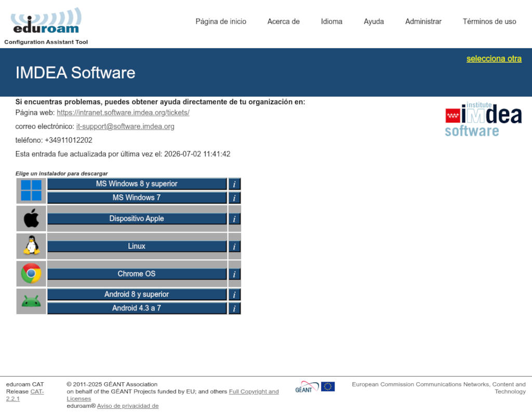Click the Apple logo icon
This screenshot has width=532, height=416.
pos(31,218)
